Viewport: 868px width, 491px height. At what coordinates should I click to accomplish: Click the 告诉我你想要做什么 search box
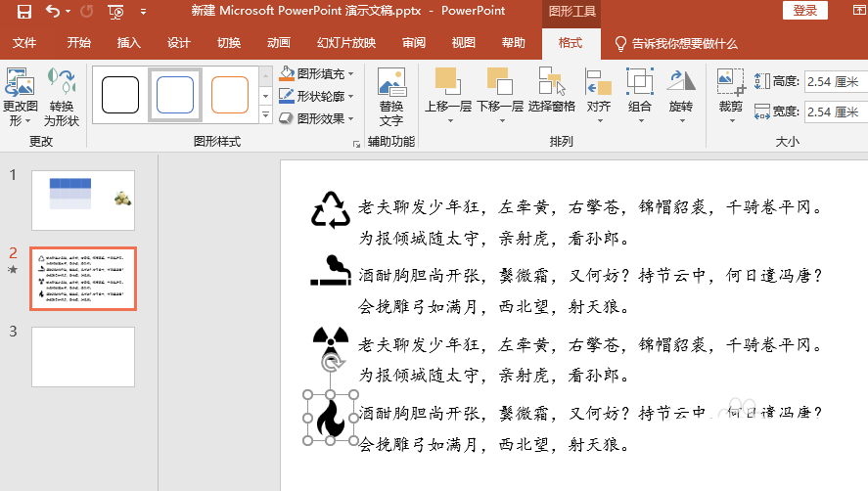tap(676, 44)
